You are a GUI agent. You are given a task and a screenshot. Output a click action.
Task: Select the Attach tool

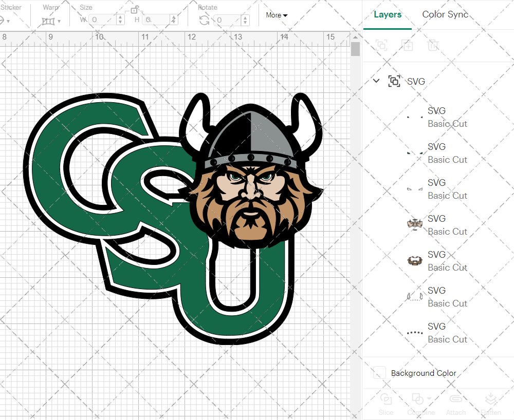(456, 404)
